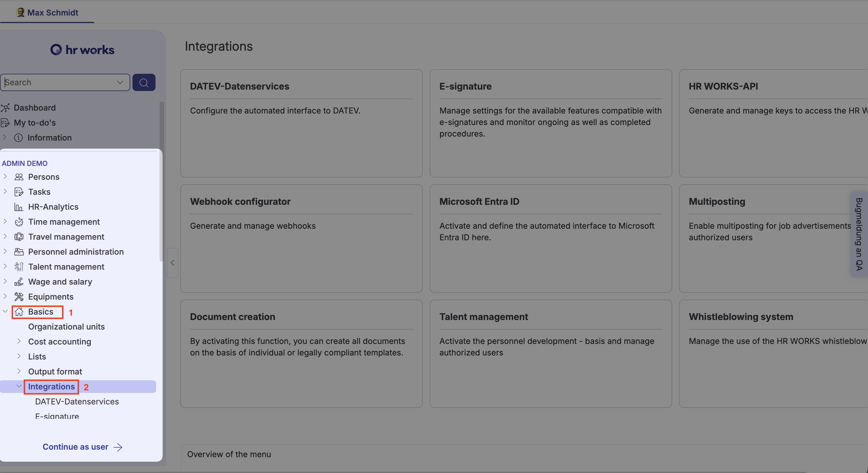Click into the Search input field
This screenshot has height=473, width=868.
click(59, 83)
